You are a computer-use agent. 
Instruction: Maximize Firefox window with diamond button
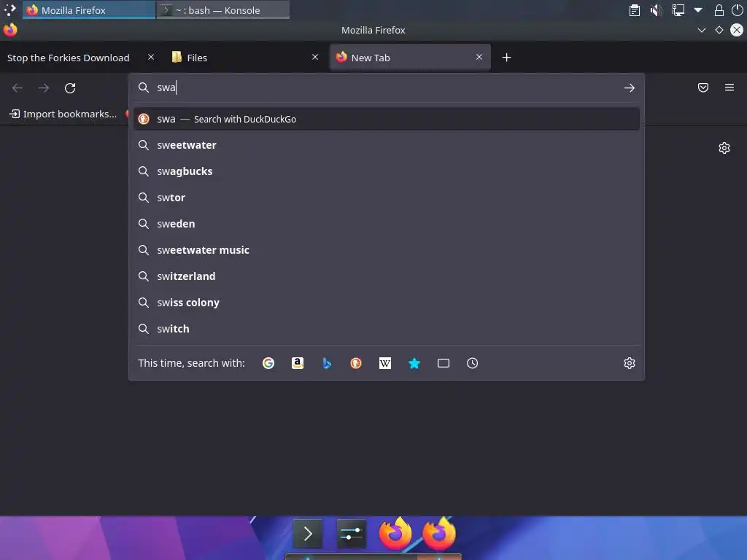[x=719, y=30]
